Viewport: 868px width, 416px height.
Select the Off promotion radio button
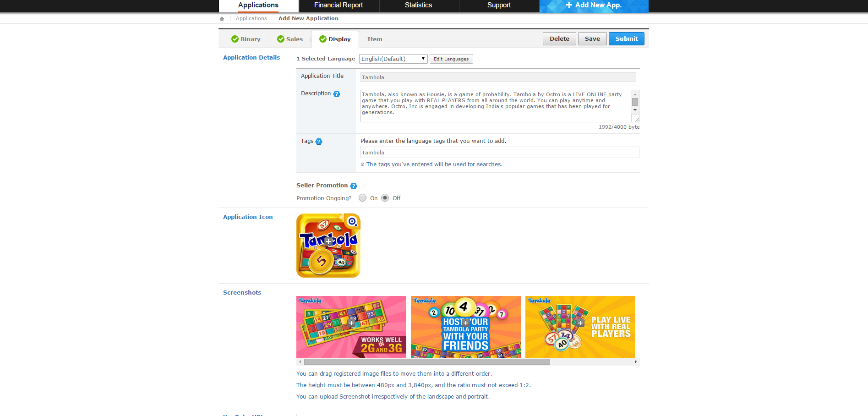[x=385, y=198]
